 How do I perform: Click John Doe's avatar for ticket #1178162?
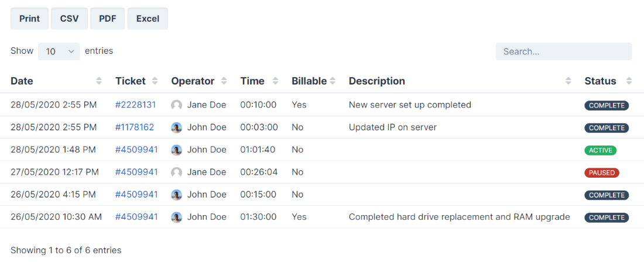176,127
